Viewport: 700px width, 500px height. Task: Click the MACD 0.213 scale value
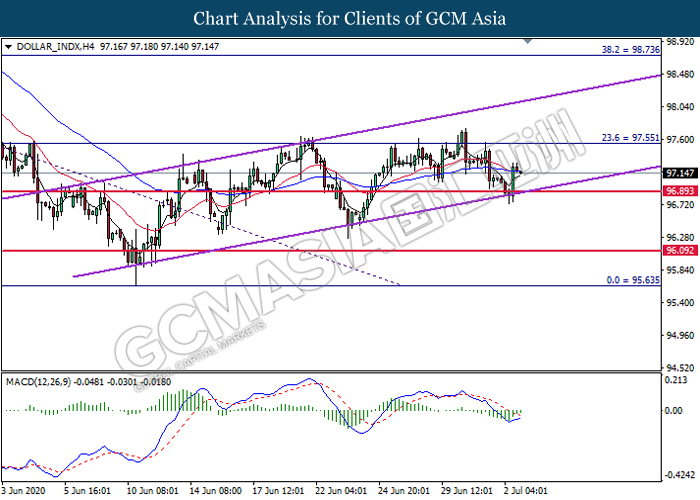click(x=679, y=381)
